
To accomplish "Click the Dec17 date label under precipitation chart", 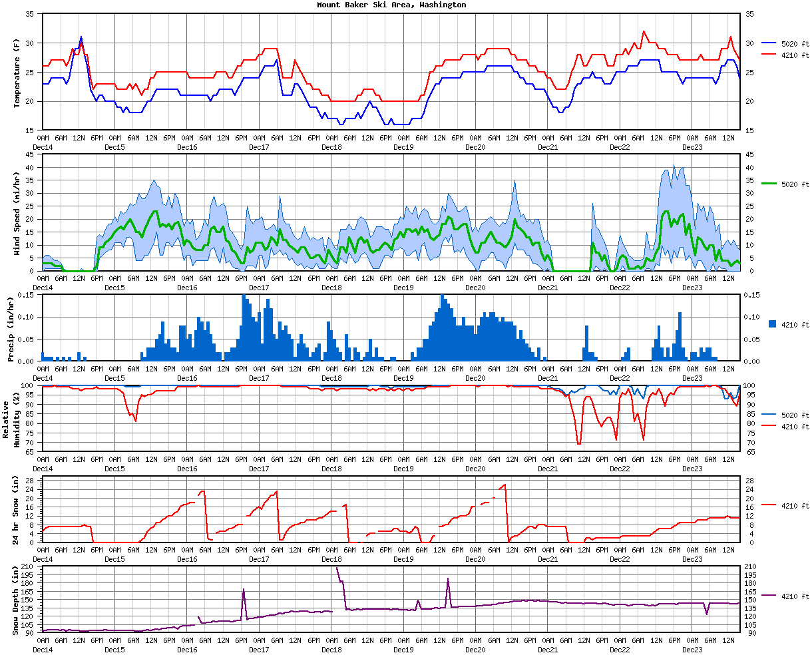I will click(x=259, y=378).
